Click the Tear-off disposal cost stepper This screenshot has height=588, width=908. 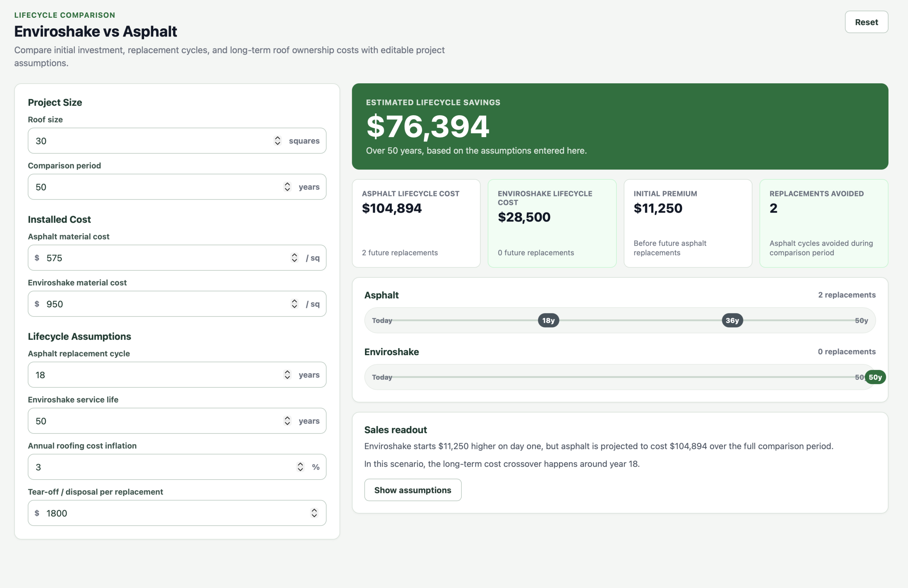coord(314,513)
